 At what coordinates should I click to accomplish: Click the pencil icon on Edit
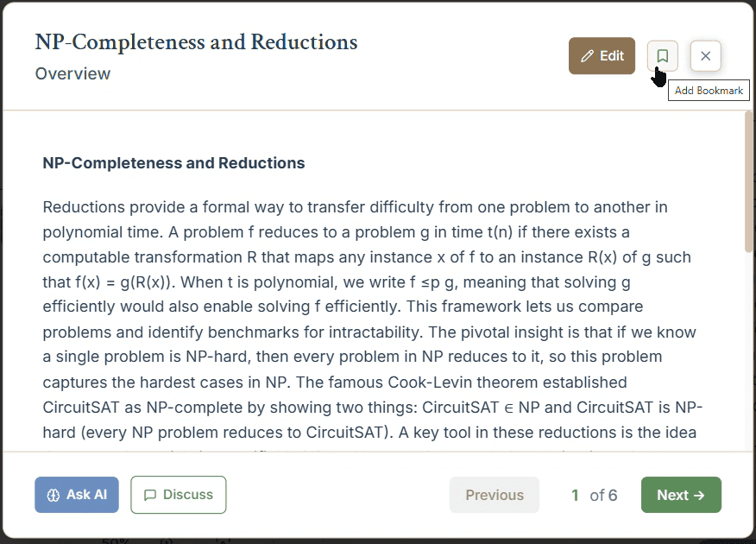(588, 56)
